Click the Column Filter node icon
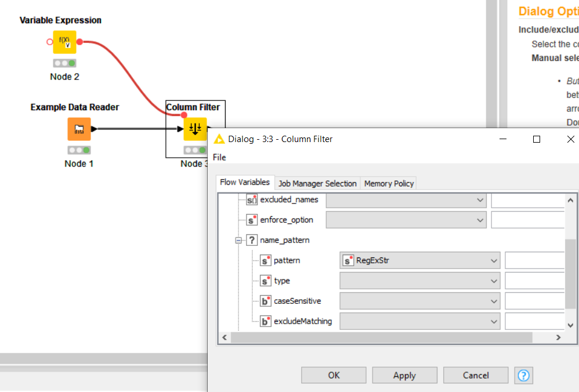579x392 pixels. point(195,129)
